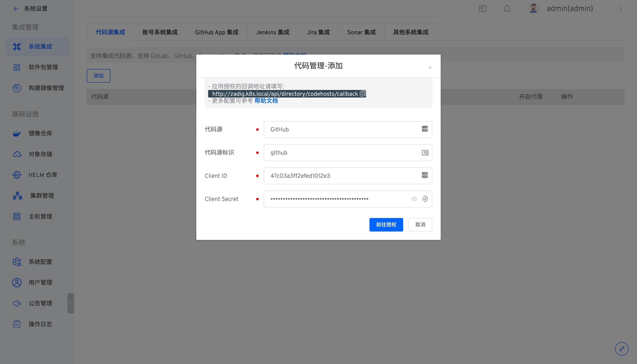This screenshot has height=364, width=637.
Task: Switch to the Sonar 集成 tab
Action: pos(361,32)
